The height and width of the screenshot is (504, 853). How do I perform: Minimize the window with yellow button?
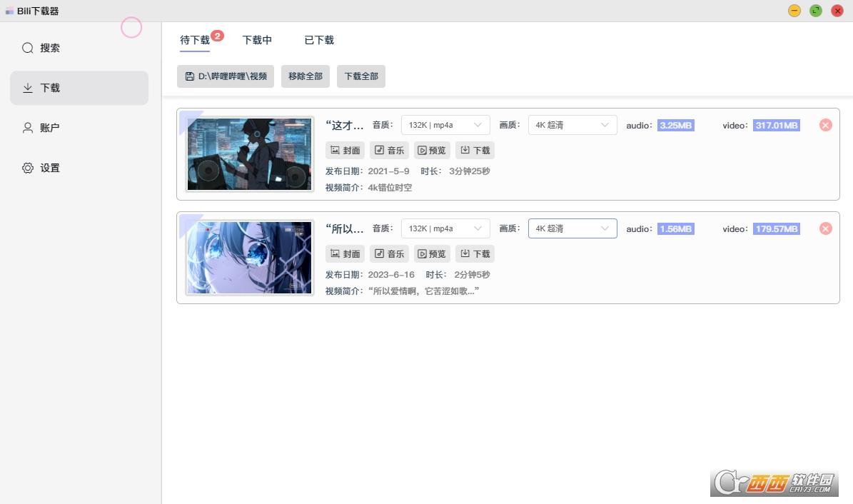pos(794,11)
